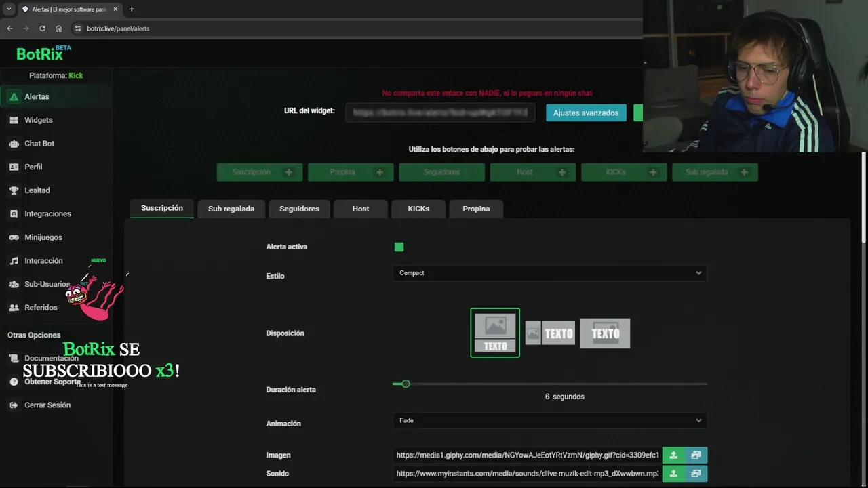Click the browser home icon
Screen dimensions: 868x488
[x=58, y=28]
